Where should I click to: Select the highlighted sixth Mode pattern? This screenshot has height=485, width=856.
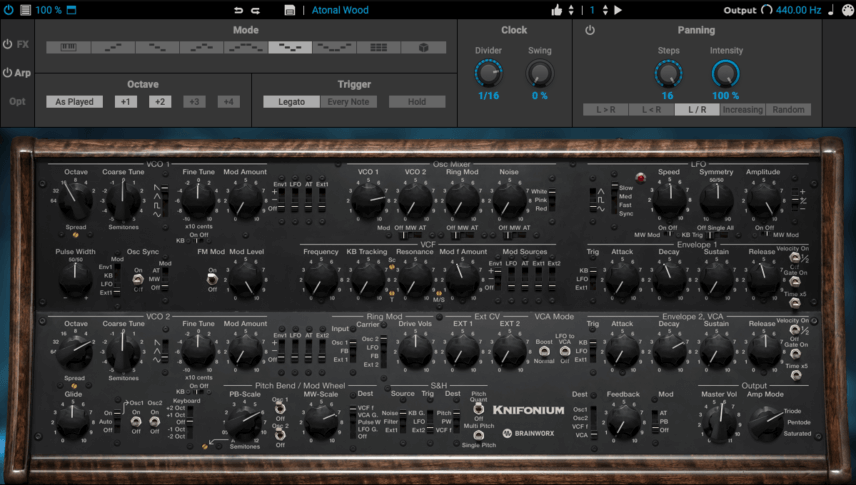[x=290, y=48]
